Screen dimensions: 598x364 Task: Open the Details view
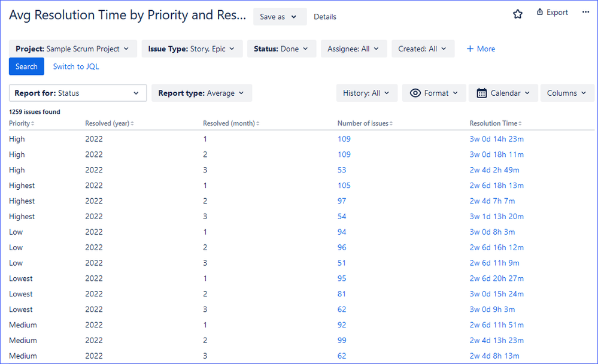pos(325,17)
